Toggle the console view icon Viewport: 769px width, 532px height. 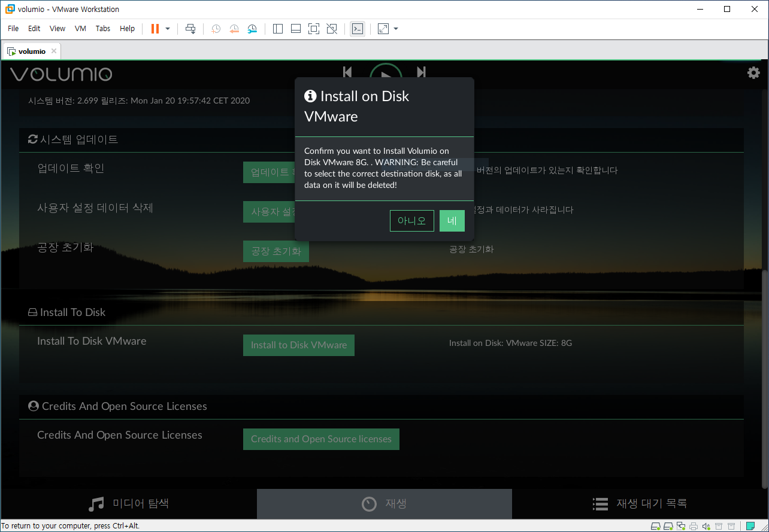358,29
